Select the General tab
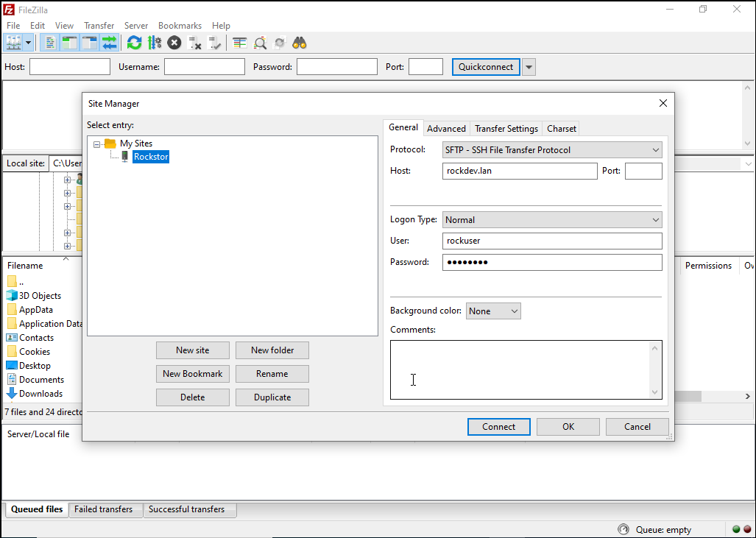756x538 pixels. (x=403, y=127)
